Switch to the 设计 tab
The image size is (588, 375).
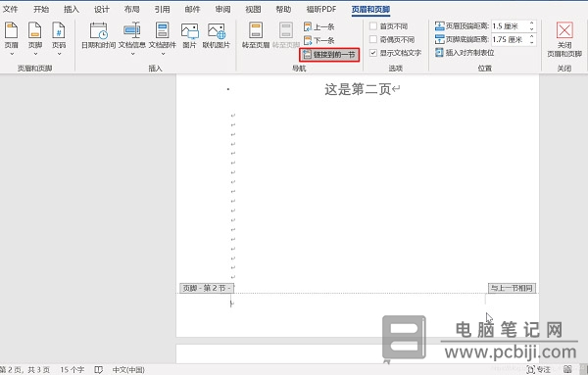coord(102,9)
